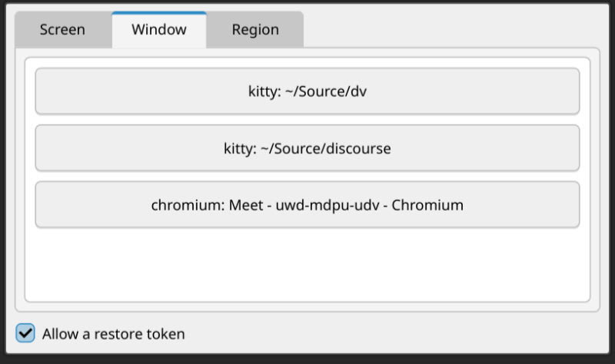Screen dimensions: 615x364
Task: Click the active Window tab header
Action: 158,30
